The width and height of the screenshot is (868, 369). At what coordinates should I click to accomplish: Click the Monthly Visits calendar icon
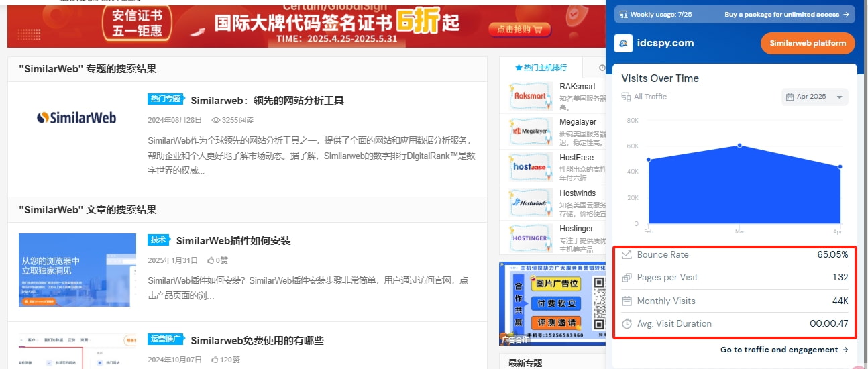click(627, 301)
